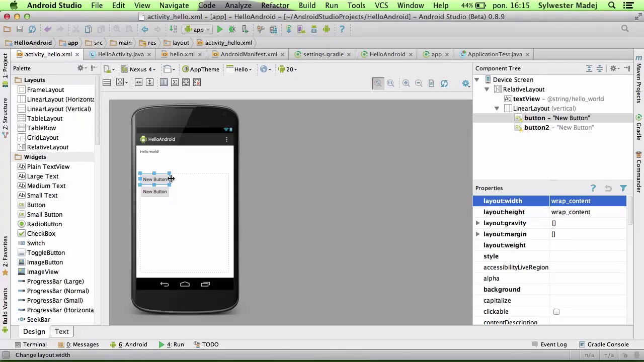This screenshot has width=644, height=362.
Task: Click the Navigate Back arrow icon
Action: (144, 29)
